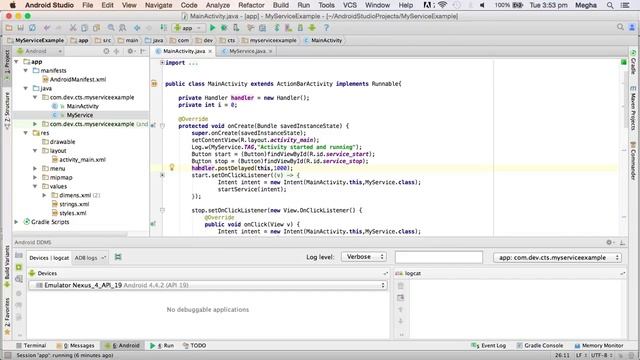Click the Cut scissors icon in toolbar
Viewport: 640px width, 360px height.
[x=73, y=28]
